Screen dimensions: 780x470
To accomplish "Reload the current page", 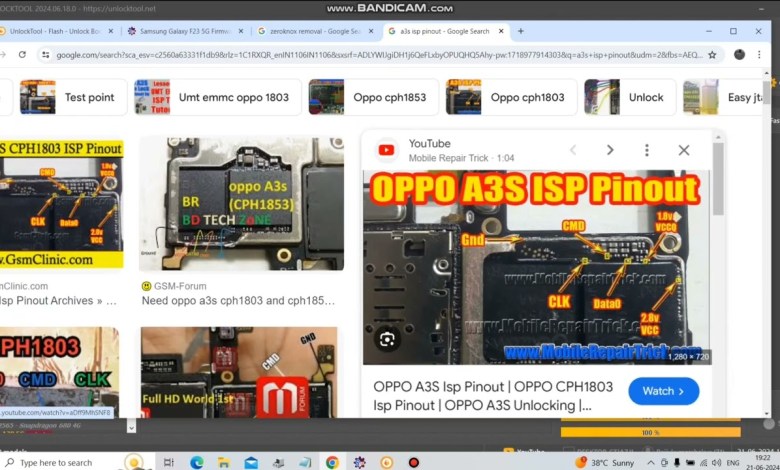I will coord(22,55).
